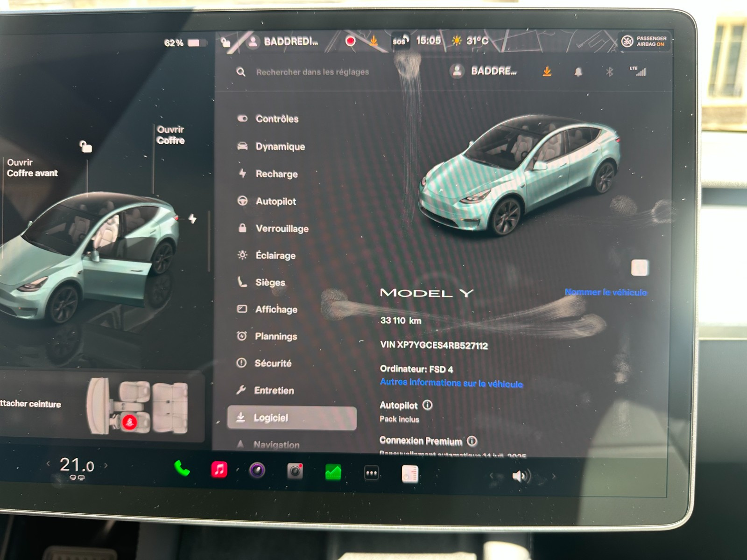Open Bluetooth settings icon
Screen dimensions: 747x560
pos(609,72)
